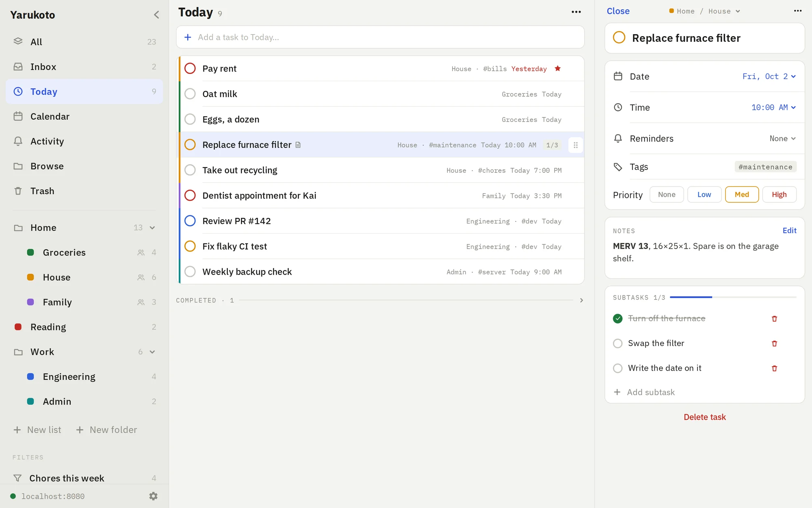812x508 pixels.
Task: Collapse the Work folder chevron
Action: tap(152, 352)
